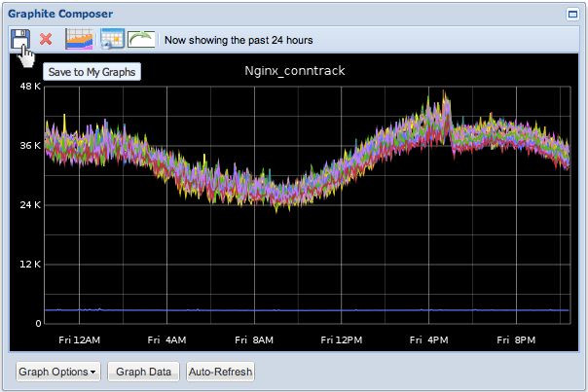Image resolution: width=588 pixels, height=392 pixels.
Task: Click the Fri 12AM axis label
Action: tap(80, 340)
